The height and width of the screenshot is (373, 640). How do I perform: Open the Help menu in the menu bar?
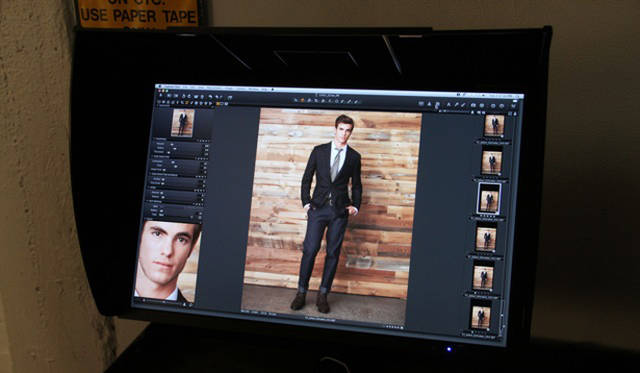point(264,89)
